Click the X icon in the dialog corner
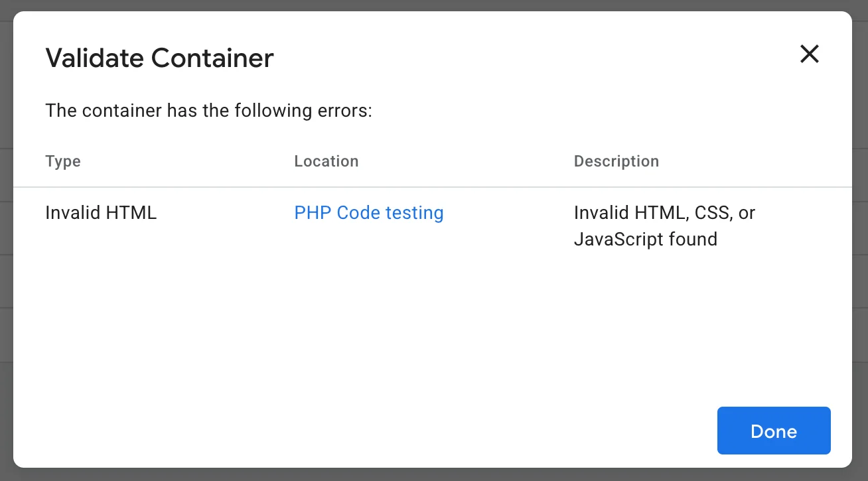The height and width of the screenshot is (481, 868). (810, 54)
